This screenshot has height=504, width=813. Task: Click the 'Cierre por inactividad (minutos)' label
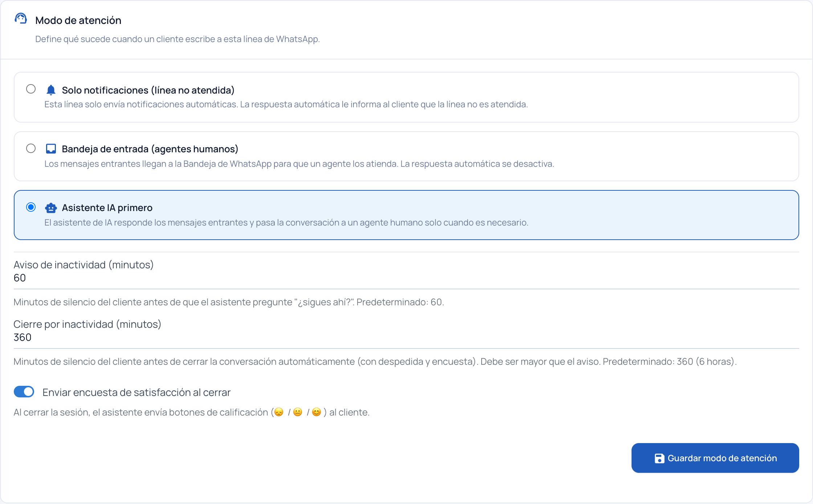(87, 324)
